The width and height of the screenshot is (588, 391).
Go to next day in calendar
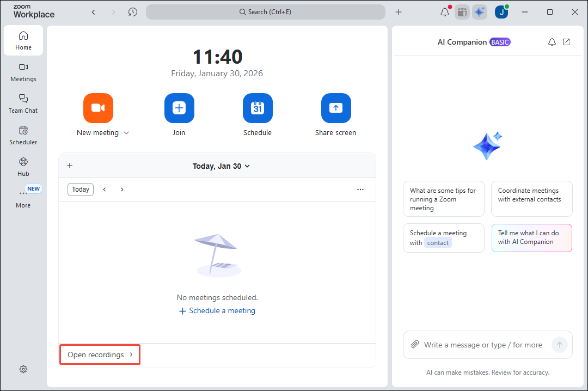click(122, 190)
